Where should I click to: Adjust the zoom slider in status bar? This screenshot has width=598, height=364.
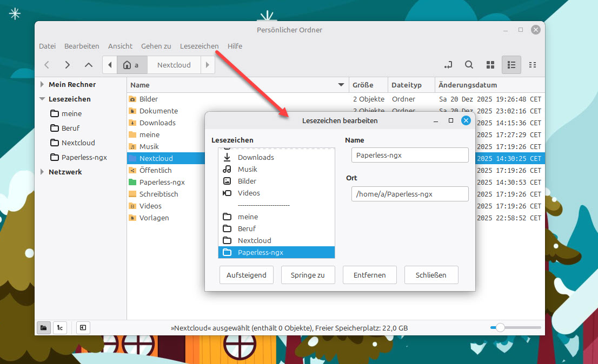click(x=501, y=327)
